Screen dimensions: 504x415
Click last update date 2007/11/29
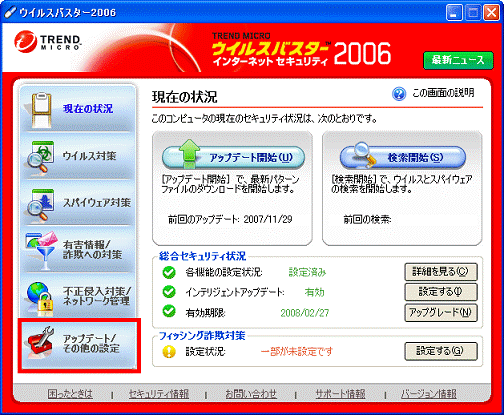pos(268,219)
